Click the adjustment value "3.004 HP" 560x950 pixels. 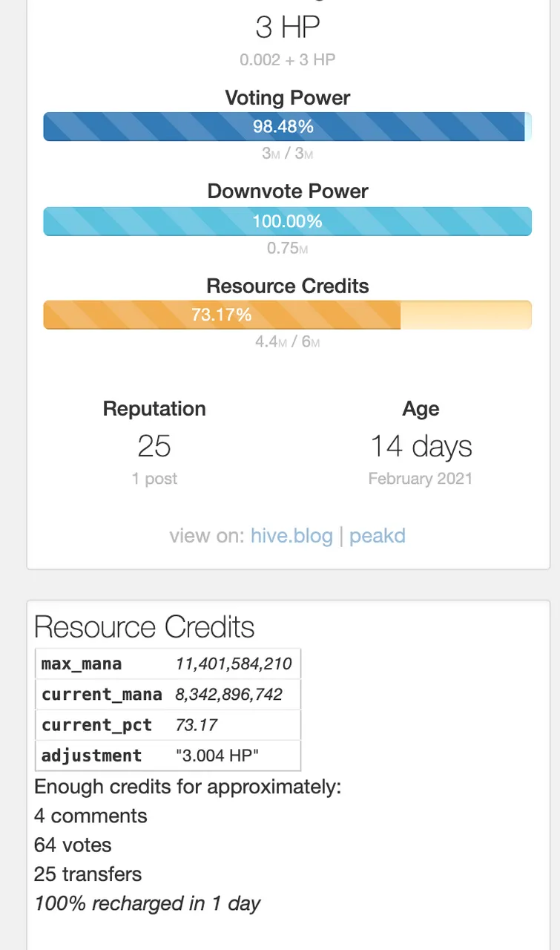click(218, 756)
